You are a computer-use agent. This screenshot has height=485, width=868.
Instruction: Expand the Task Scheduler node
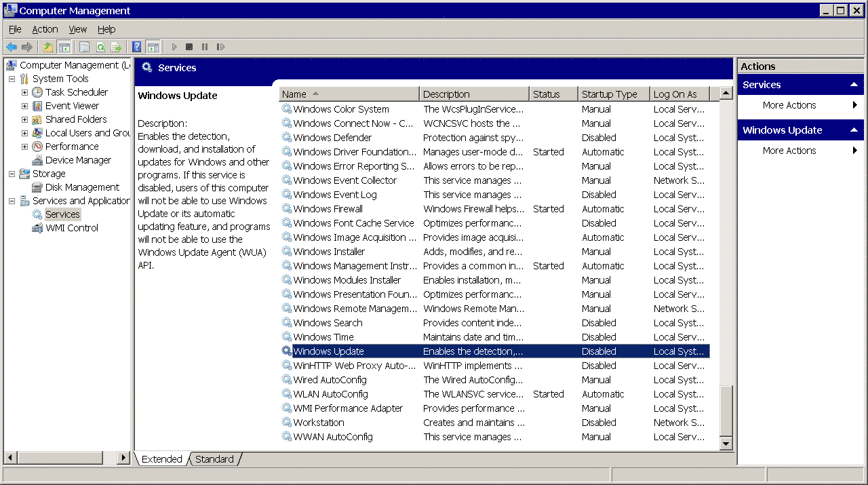click(x=24, y=92)
